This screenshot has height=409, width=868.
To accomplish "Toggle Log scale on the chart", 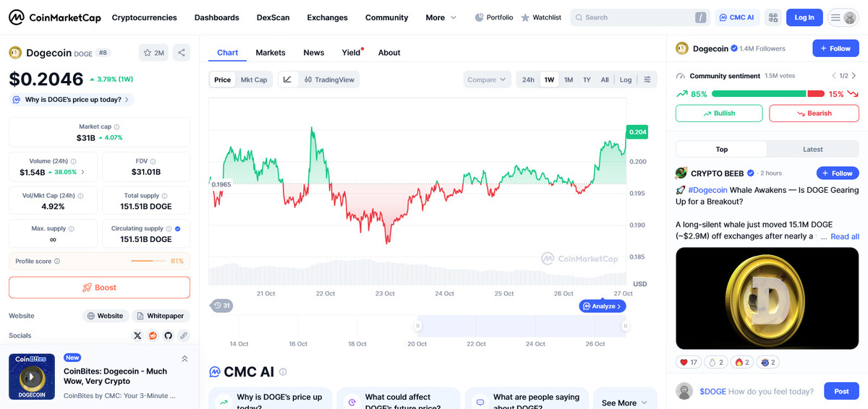I will 625,79.
